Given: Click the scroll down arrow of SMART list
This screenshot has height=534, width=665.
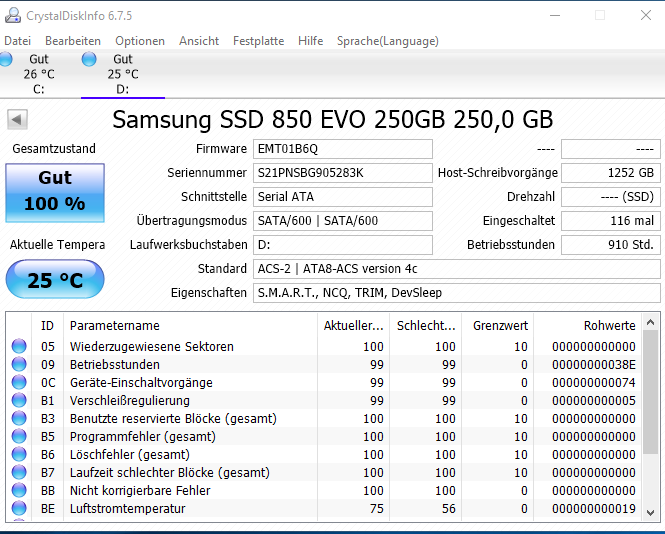Looking at the screenshot, I should 650,512.
